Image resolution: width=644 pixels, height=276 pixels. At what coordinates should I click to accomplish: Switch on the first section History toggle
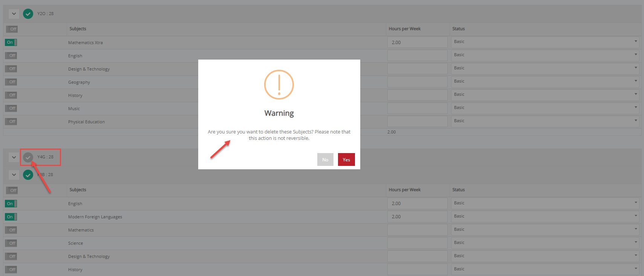click(x=11, y=95)
